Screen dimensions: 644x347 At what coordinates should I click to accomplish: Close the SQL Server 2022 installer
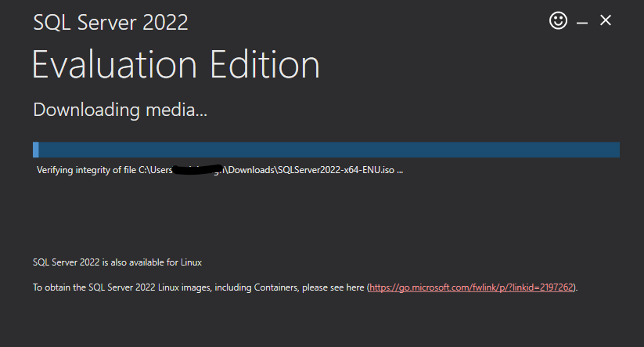606,20
